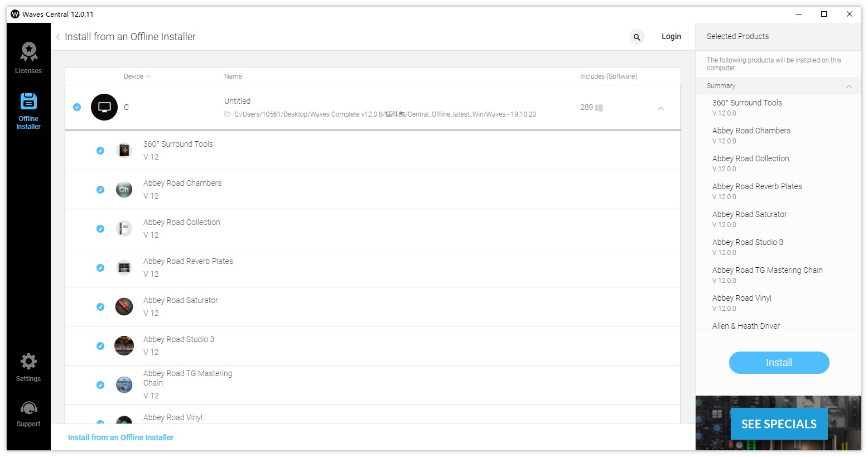Click the offline installer folder path text
The width and height of the screenshot is (868, 457).
(x=385, y=114)
